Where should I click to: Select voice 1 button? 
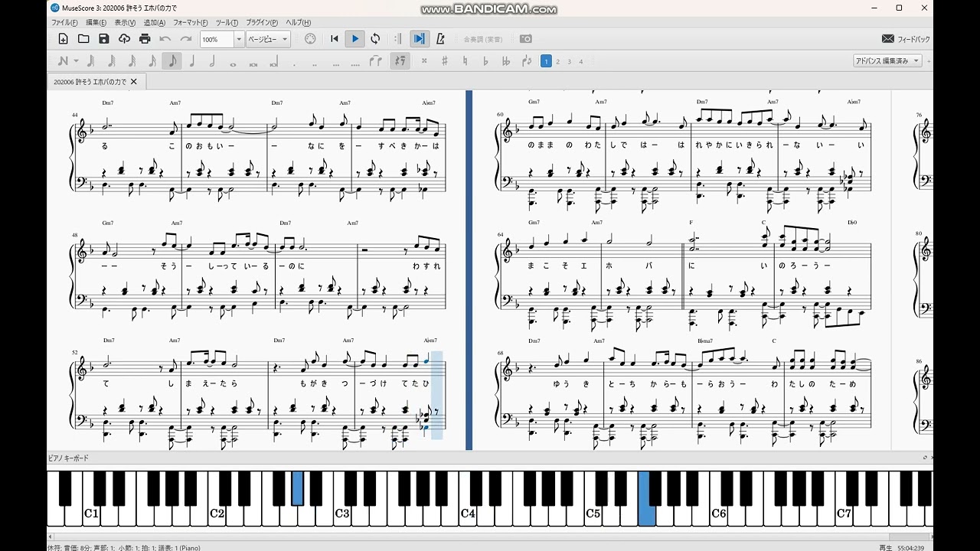pos(546,61)
